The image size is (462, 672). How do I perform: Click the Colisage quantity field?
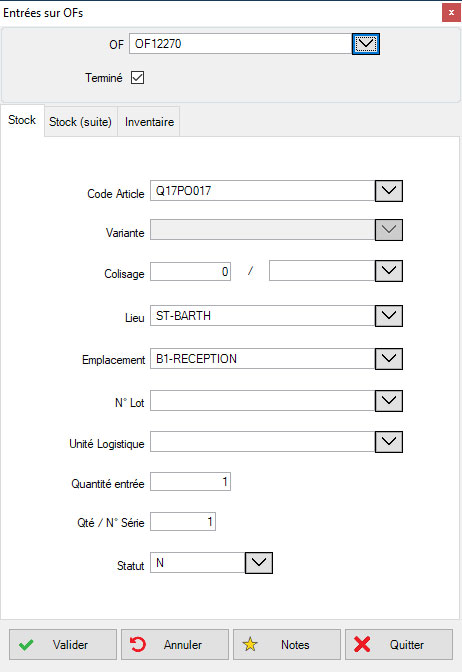[x=190, y=271]
